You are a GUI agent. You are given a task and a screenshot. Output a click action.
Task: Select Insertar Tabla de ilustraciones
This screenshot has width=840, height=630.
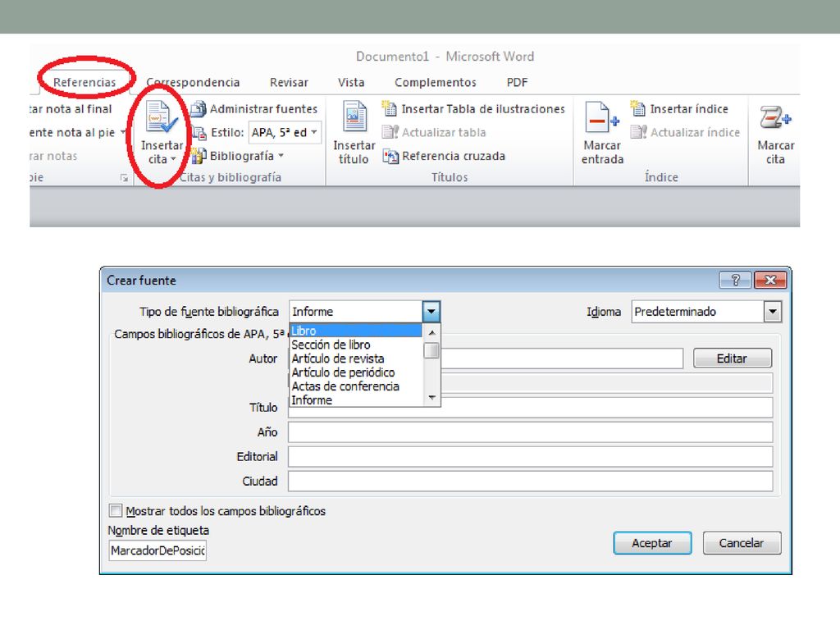473,109
